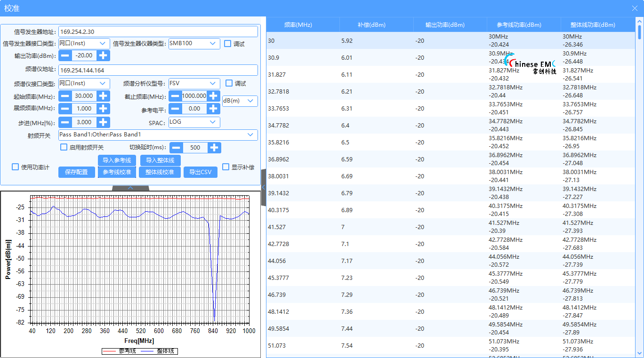Decrease switch delay (切换延时) minus button
The width and height of the screenshot is (644, 358).
coord(176,147)
